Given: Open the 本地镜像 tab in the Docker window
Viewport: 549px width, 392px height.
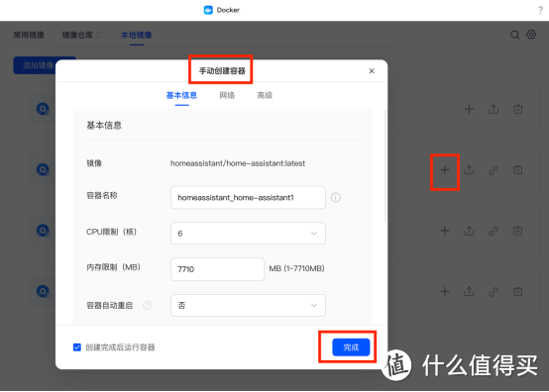Looking at the screenshot, I should pyautogui.click(x=136, y=35).
